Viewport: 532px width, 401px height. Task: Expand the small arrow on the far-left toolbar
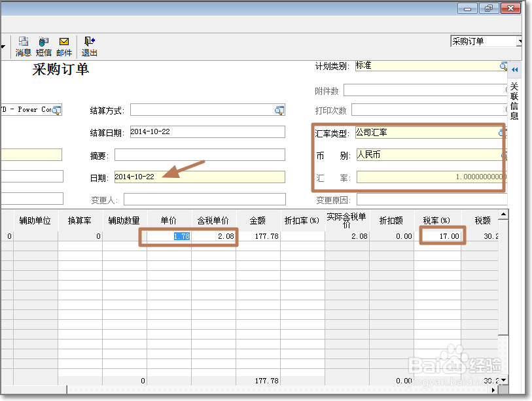click(5, 46)
